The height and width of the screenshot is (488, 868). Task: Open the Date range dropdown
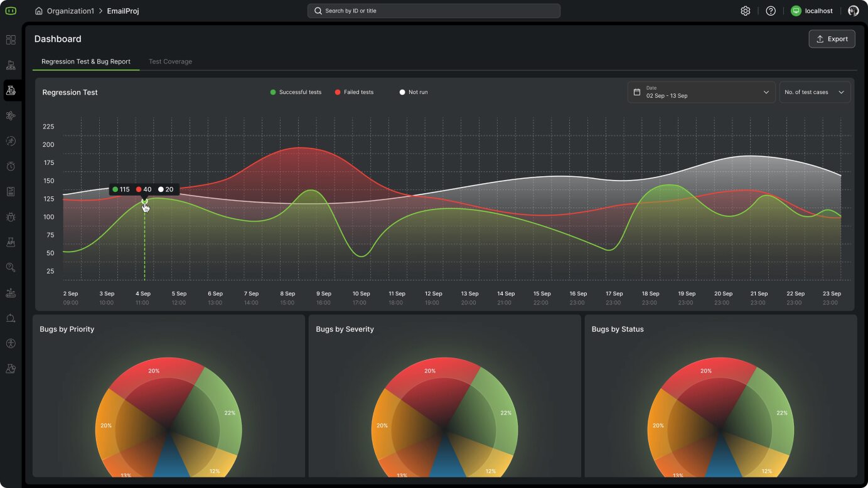[x=700, y=92]
